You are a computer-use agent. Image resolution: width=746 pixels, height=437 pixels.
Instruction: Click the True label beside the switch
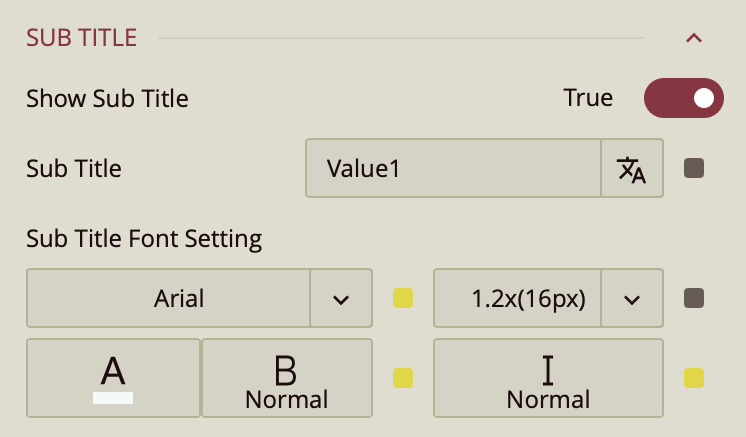tap(588, 98)
